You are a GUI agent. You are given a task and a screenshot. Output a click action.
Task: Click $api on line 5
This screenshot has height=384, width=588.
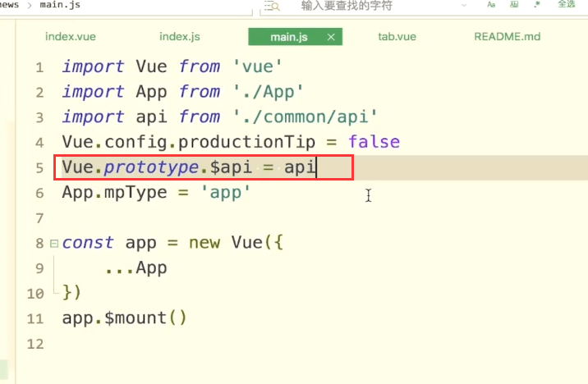coord(231,167)
